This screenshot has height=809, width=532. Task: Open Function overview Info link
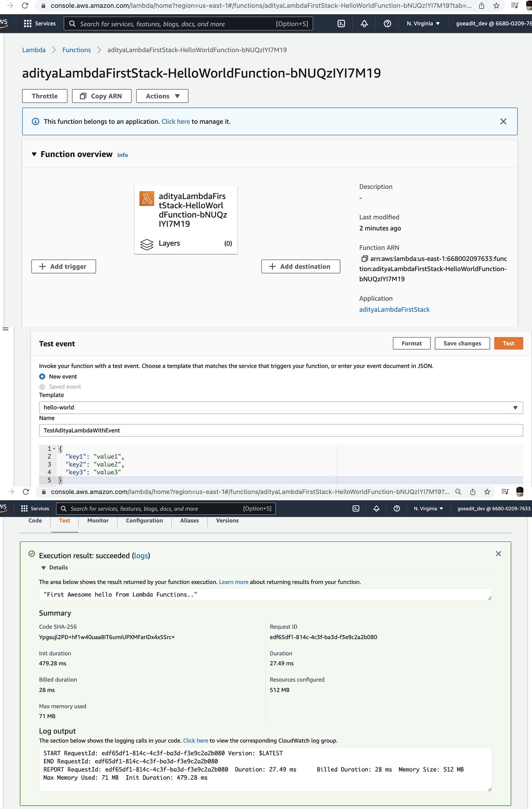[x=122, y=155]
